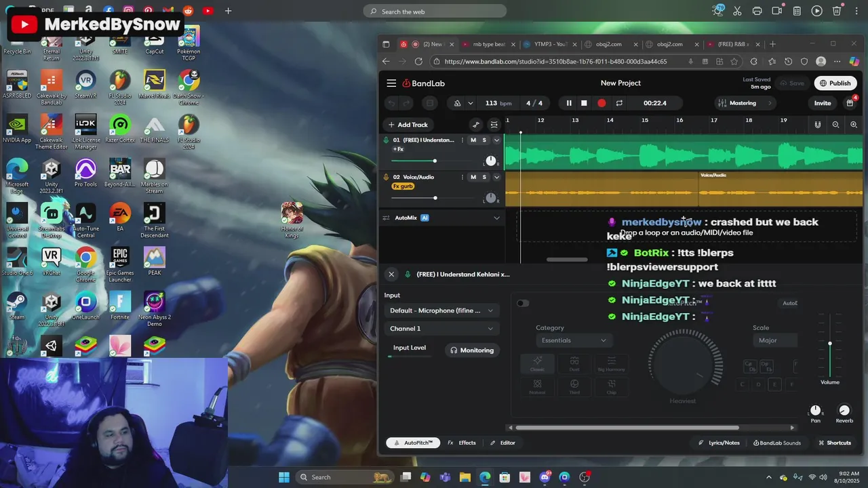This screenshot has width=868, height=488.
Task: Add Fx to track 01
Action: [x=398, y=149]
